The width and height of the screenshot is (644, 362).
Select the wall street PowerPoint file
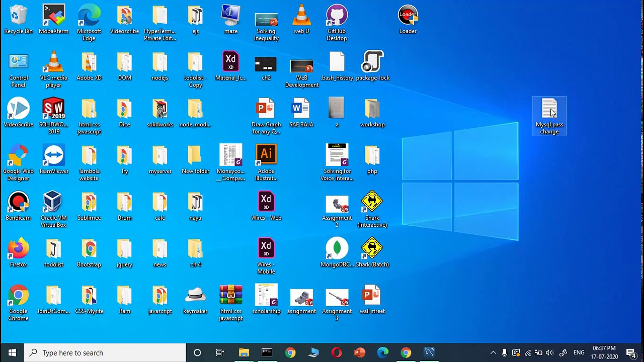click(372, 300)
